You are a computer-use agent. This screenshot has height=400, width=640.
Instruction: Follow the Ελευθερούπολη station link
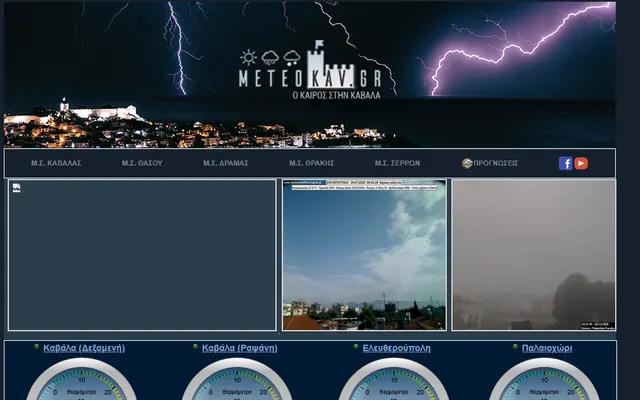click(397, 348)
